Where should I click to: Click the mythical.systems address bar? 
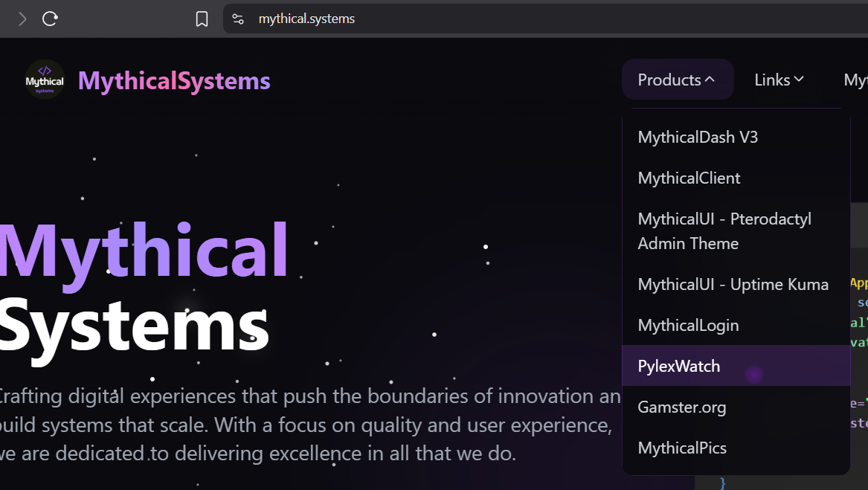click(305, 19)
